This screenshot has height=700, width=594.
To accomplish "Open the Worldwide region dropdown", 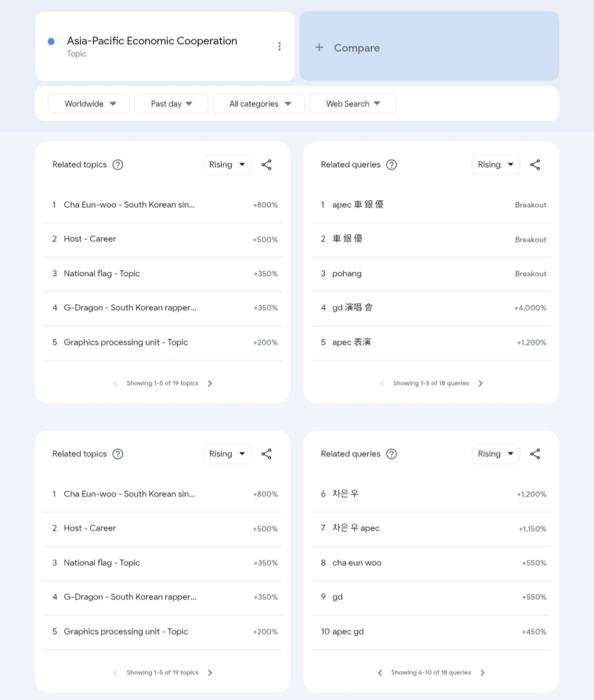I will [x=89, y=104].
